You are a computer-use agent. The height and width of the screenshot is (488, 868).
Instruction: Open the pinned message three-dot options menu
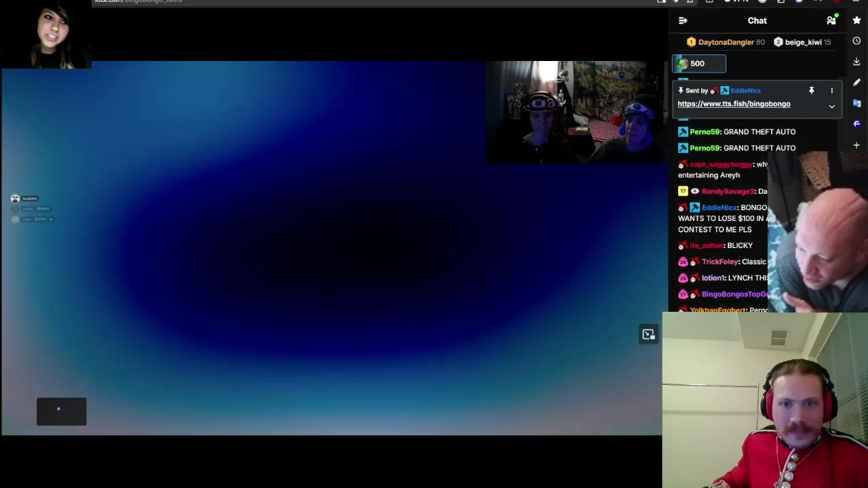[x=831, y=90]
